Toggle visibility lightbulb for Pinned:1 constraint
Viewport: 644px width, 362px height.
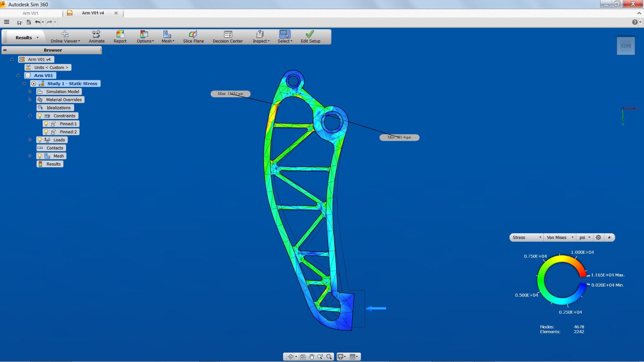pos(46,124)
